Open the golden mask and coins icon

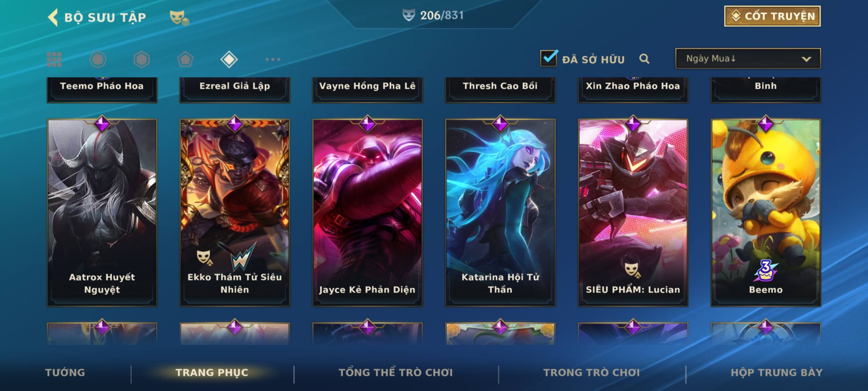[179, 18]
